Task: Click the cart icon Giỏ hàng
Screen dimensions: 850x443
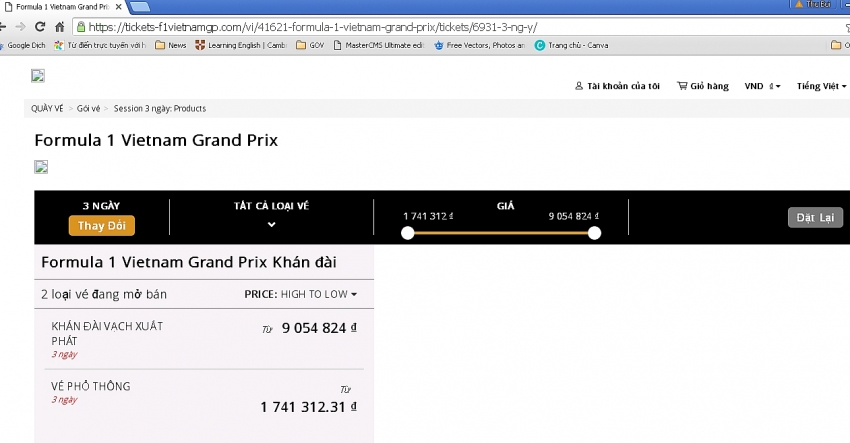Action: pos(682,86)
